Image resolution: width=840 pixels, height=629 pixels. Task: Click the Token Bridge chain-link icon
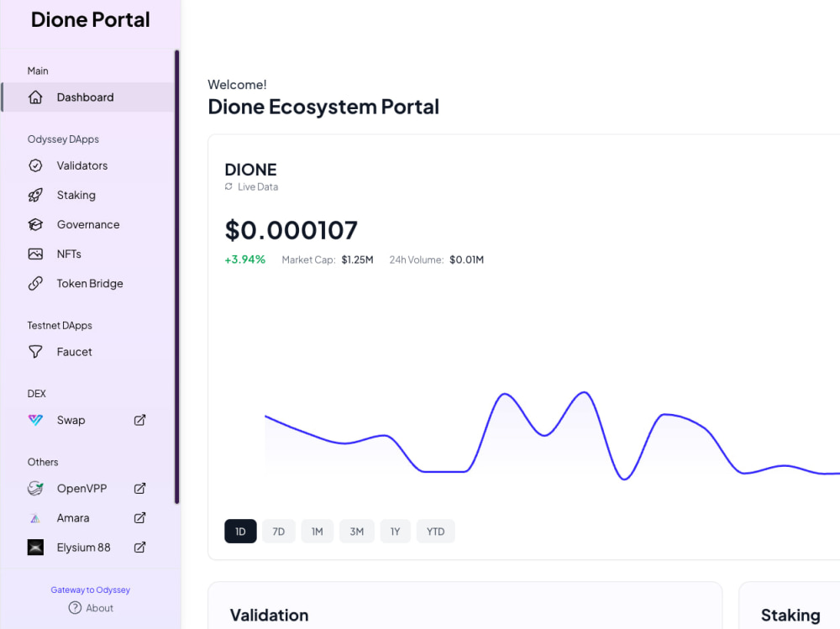35,283
